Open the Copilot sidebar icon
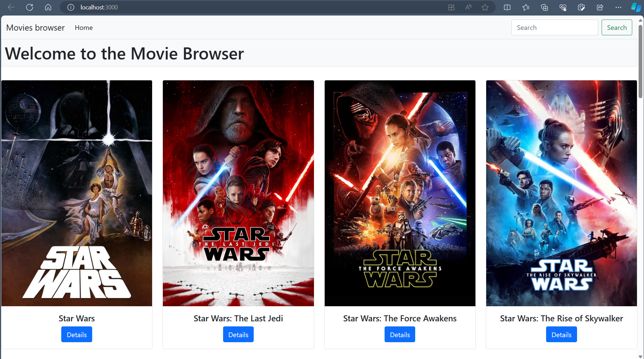The height and width of the screenshot is (359, 644). [636, 7]
